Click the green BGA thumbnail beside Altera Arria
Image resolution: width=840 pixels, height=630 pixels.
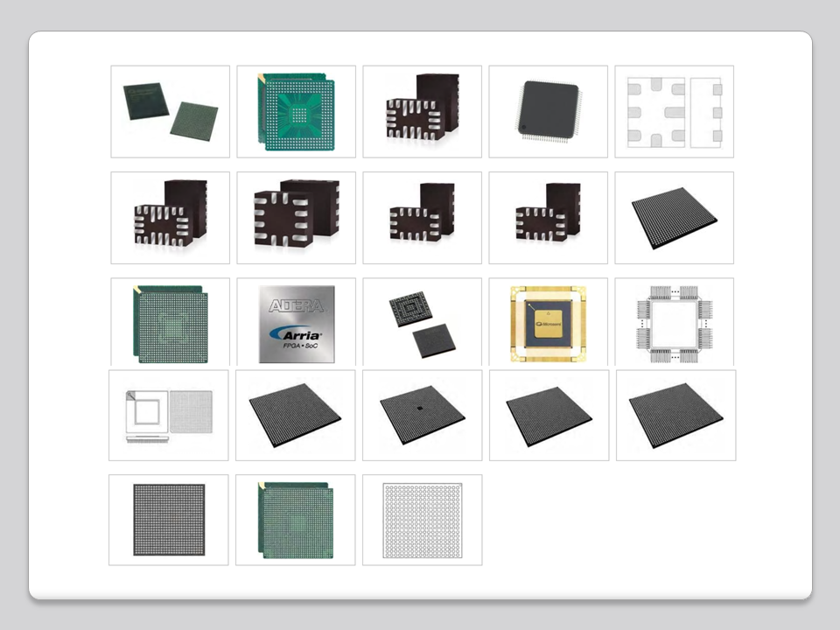coord(170,321)
